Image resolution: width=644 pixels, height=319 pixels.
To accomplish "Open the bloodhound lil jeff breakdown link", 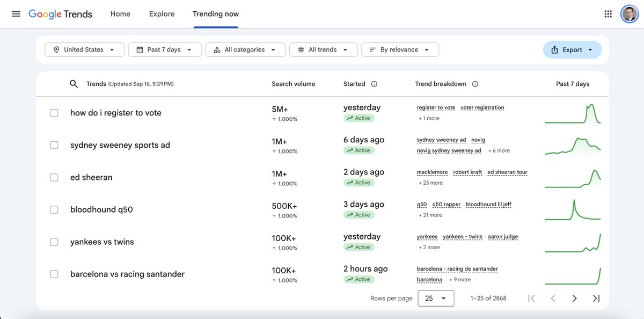I will tap(489, 204).
